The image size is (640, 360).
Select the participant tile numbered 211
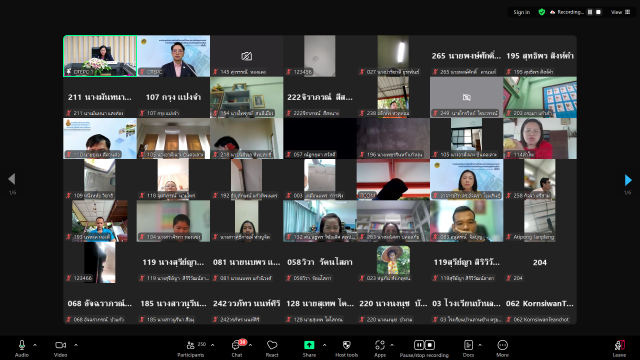coord(100,97)
